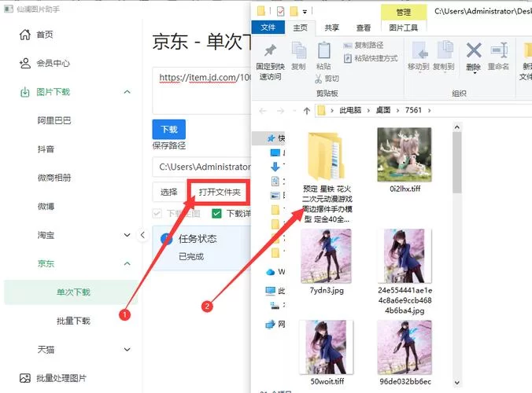Click the 批量处理图片 image icon
Viewport: 532px width, 393px height.
point(24,378)
